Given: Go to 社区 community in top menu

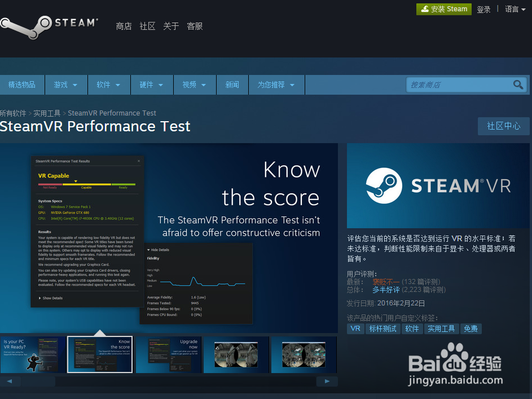Looking at the screenshot, I should pos(147,26).
